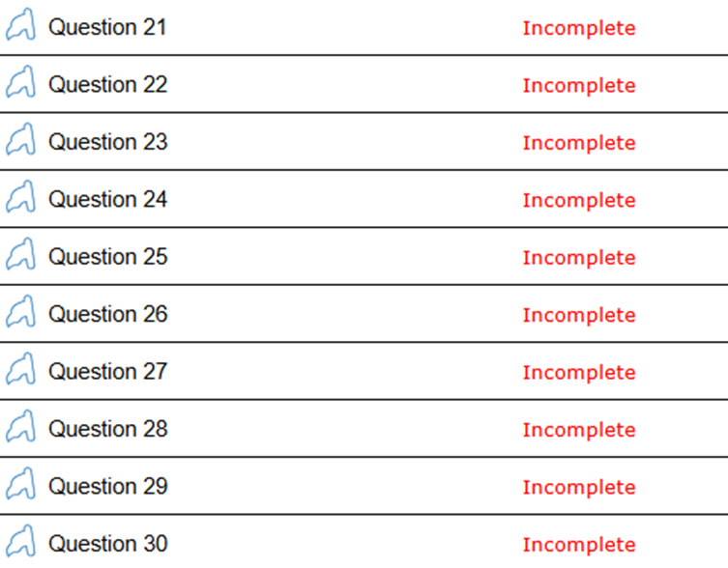This screenshot has width=728, height=568.
Task: Click the Incomplete status for Question 27
Action: click(x=578, y=373)
